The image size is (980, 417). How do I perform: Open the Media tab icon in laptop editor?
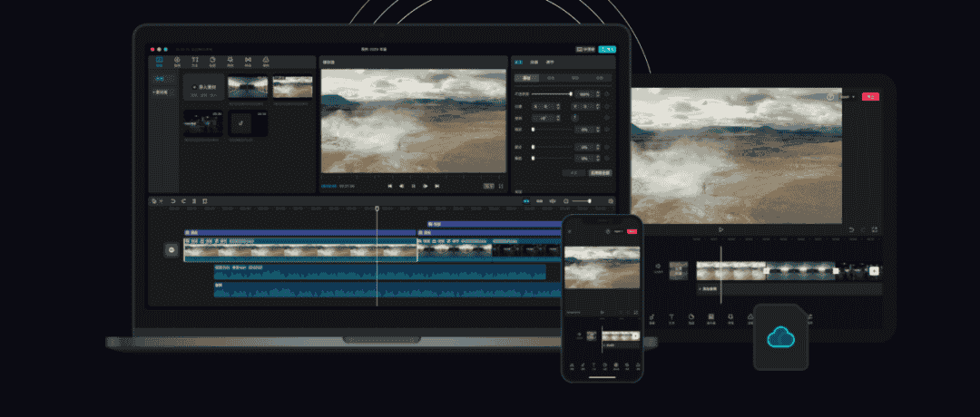click(160, 61)
